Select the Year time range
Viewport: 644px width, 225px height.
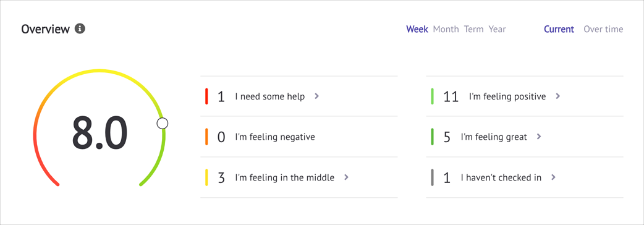point(497,29)
